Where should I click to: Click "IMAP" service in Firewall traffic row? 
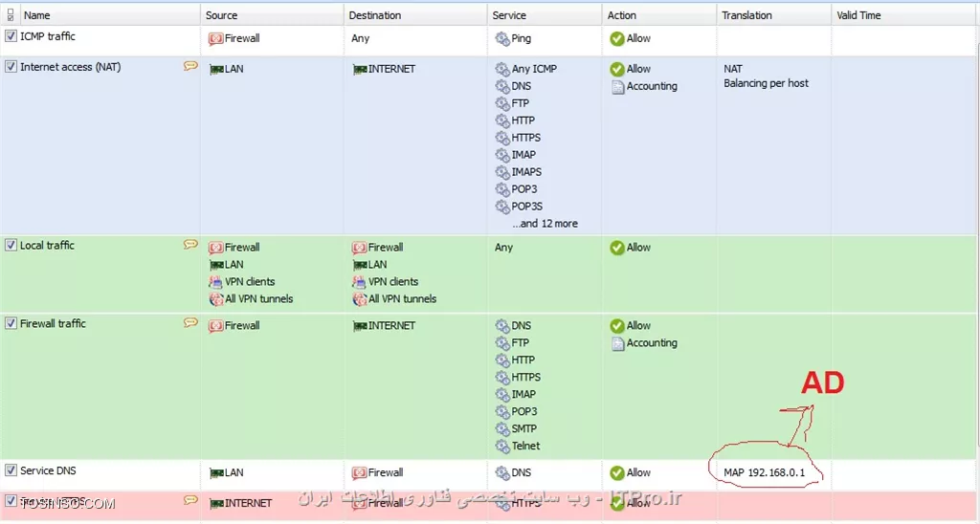[x=523, y=395]
